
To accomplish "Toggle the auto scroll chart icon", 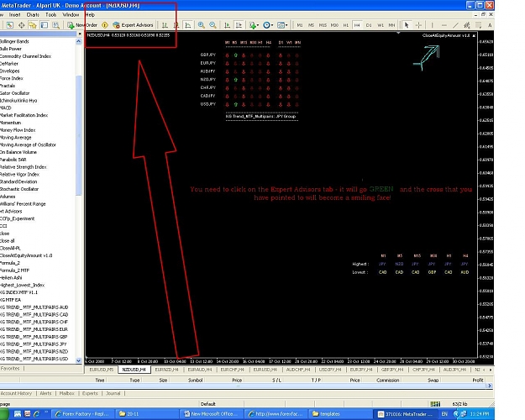I will (227, 25).
